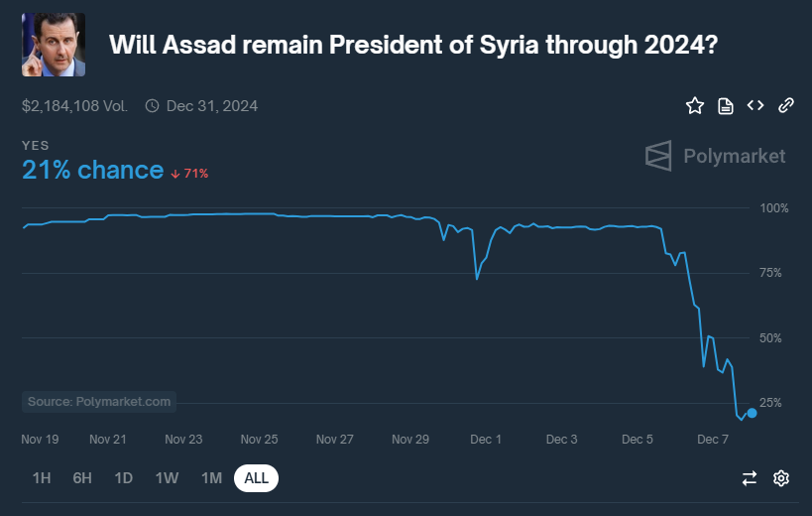Image resolution: width=812 pixels, height=516 pixels.
Task: Select the 1M time range
Action: (x=211, y=478)
